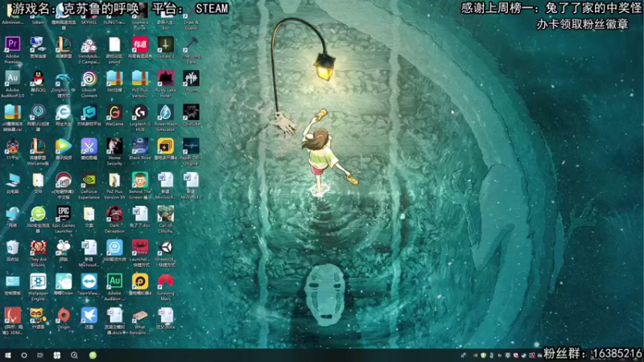Open the four-leaf fan taskbar icon

pyautogui.click(x=57, y=356)
